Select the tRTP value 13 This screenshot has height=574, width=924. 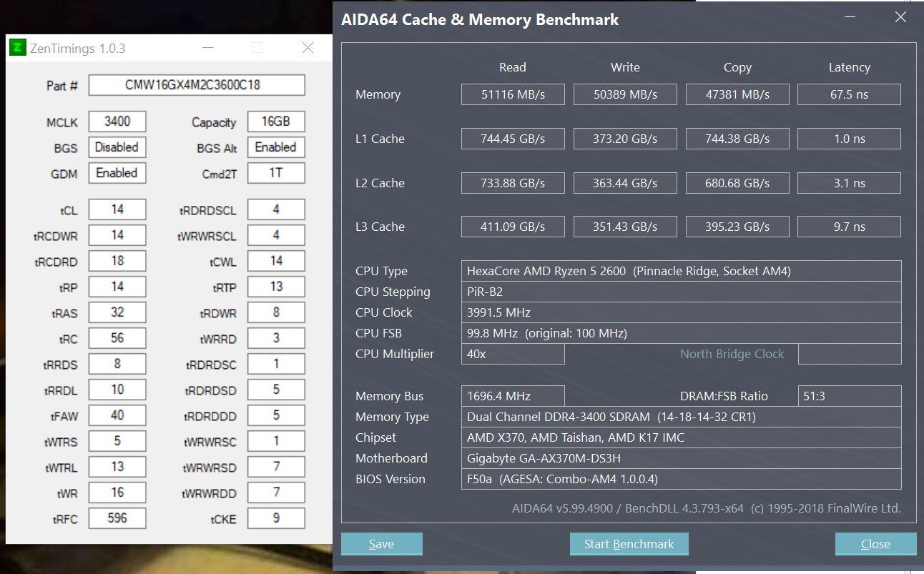276,287
